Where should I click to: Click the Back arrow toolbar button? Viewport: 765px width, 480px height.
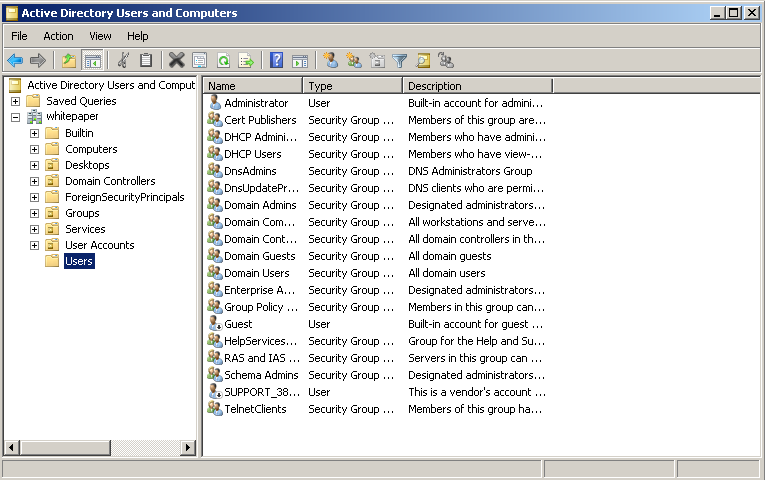tap(15, 61)
